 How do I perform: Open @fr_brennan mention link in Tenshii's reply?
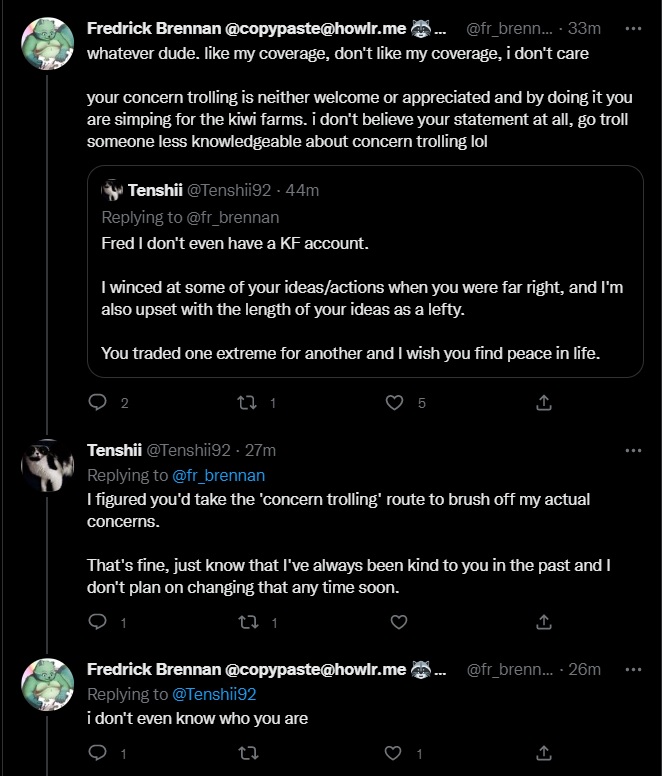[218, 476]
